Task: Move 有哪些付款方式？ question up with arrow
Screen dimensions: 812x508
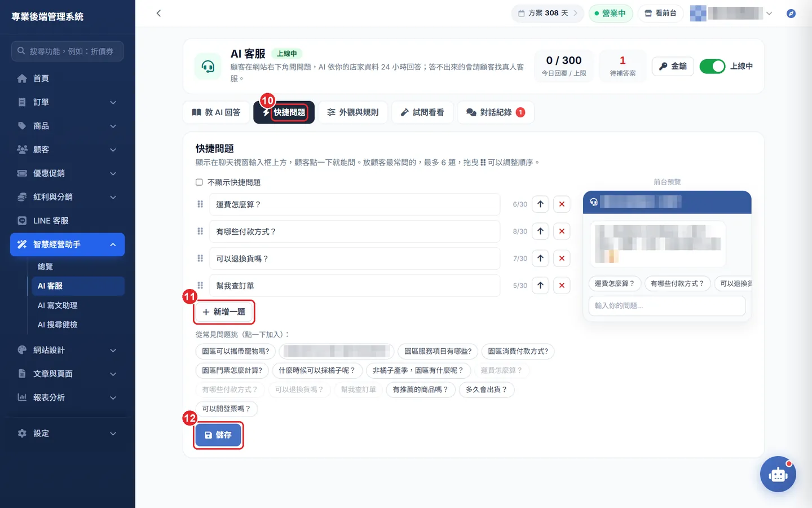Action: pyautogui.click(x=540, y=231)
